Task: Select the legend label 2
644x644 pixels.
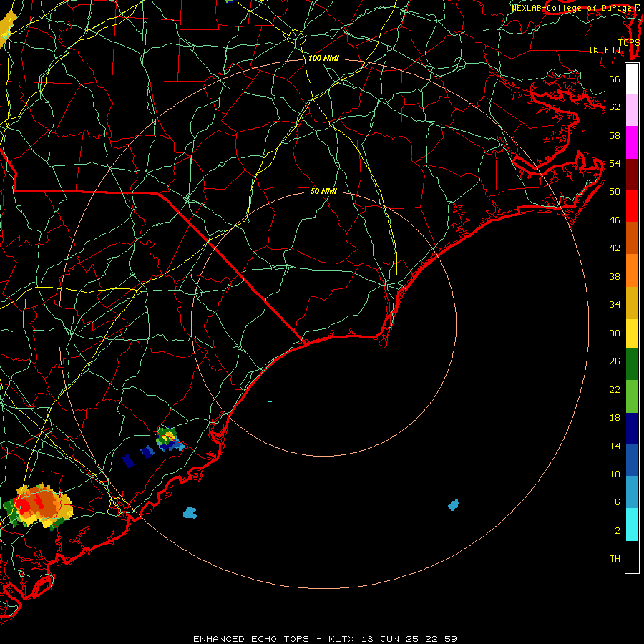Action: tap(618, 531)
